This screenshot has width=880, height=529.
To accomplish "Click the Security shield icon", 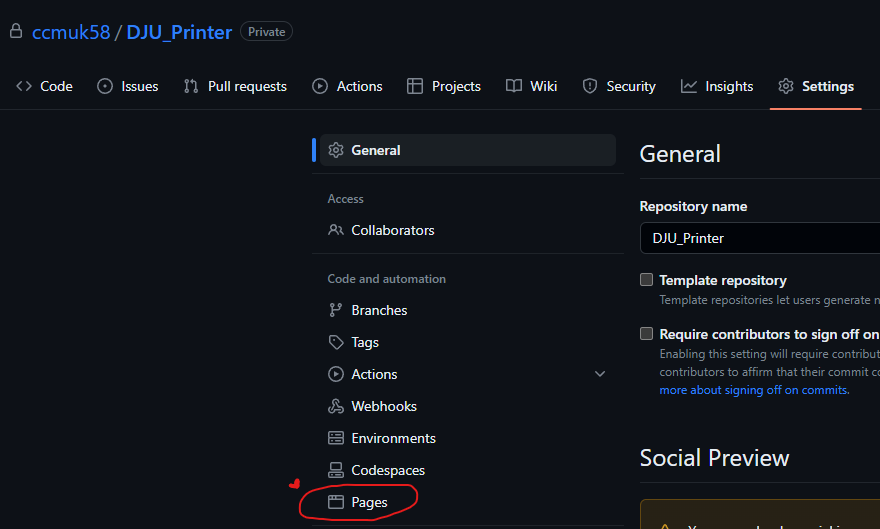I will [590, 86].
